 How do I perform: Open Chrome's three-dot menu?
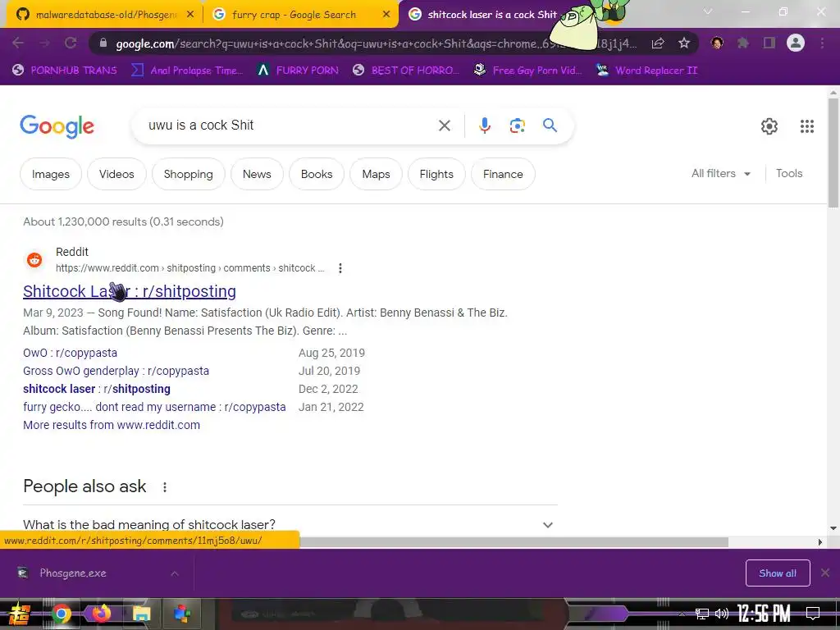click(x=822, y=43)
